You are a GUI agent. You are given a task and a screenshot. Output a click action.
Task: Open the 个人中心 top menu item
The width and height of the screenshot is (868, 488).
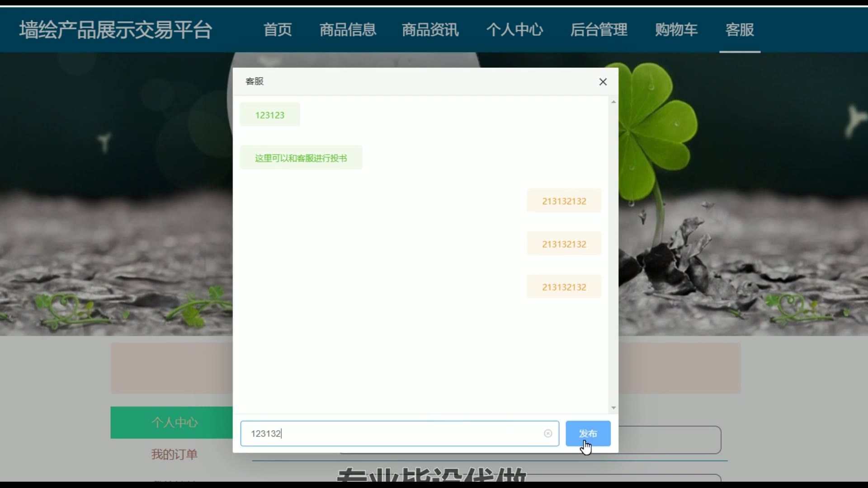[x=514, y=30]
